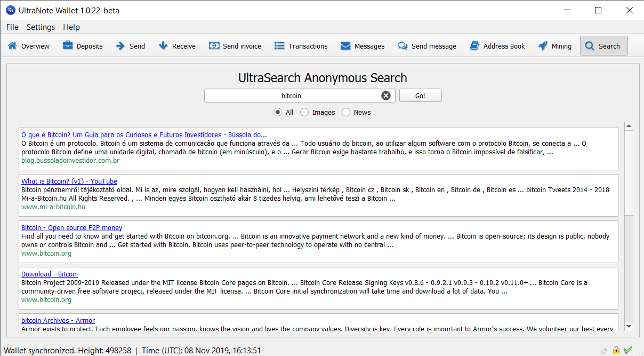Select the News search filter
Viewport: 644px width, 356px height.
click(356, 112)
